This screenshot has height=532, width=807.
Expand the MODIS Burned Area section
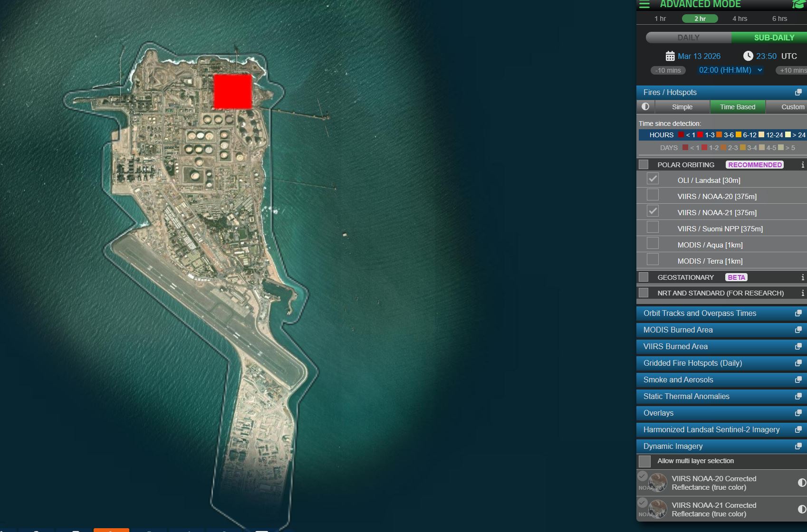[x=721, y=330]
